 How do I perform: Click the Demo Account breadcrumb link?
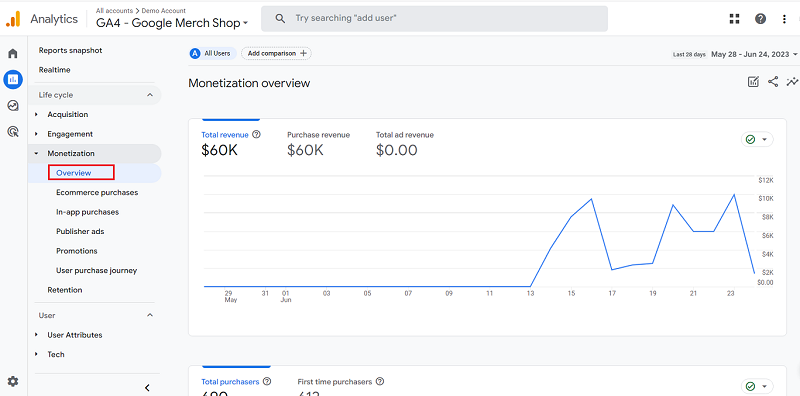click(164, 10)
